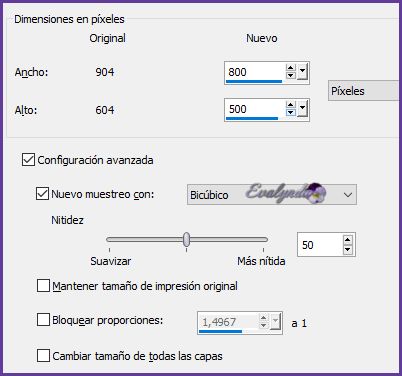Open the Ancho value slider popup arrow

click(x=302, y=72)
